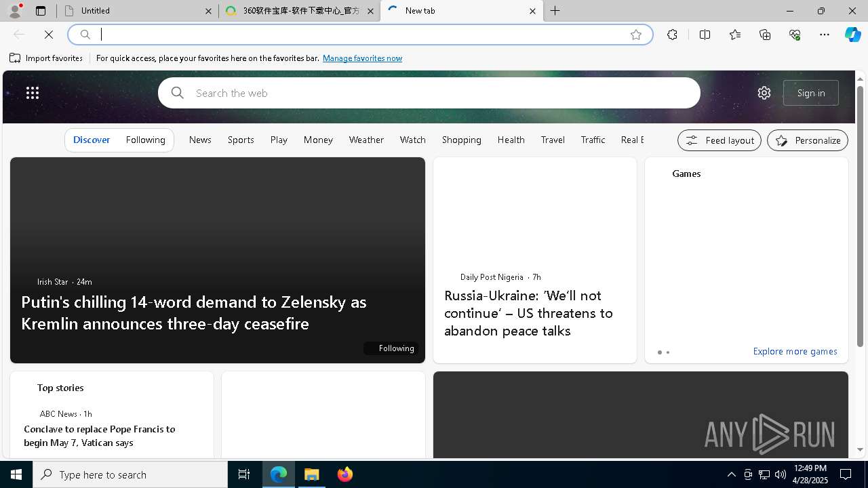This screenshot has height=488, width=868.
Task: Click the vertical scrollbar thumb
Action: pyautogui.click(x=861, y=216)
